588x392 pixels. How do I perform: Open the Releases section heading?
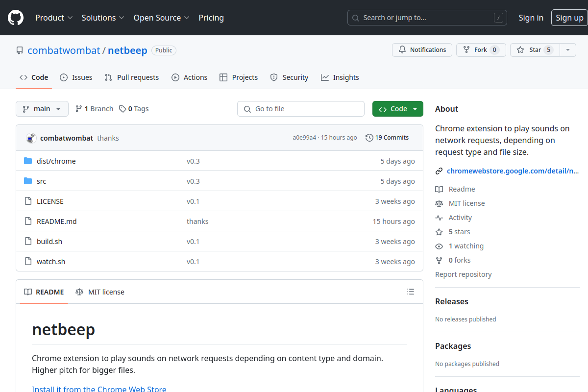pos(452,301)
